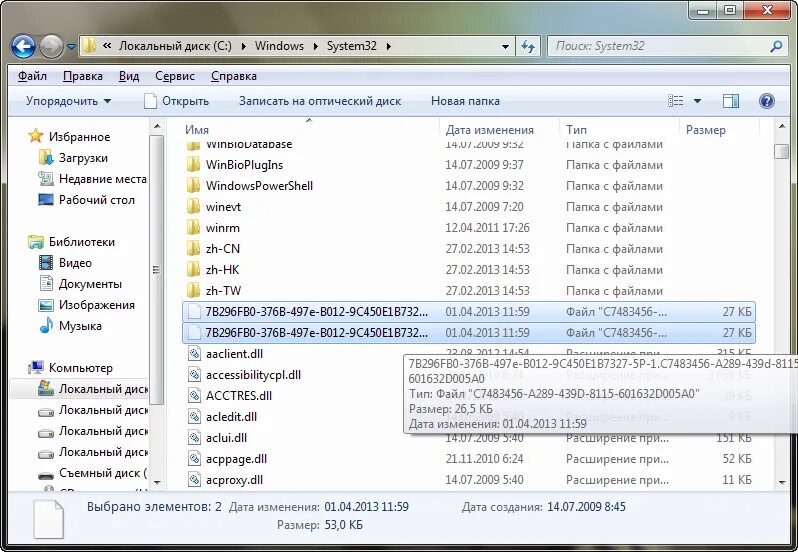Click file list scrollbar up arrow

tap(782, 126)
